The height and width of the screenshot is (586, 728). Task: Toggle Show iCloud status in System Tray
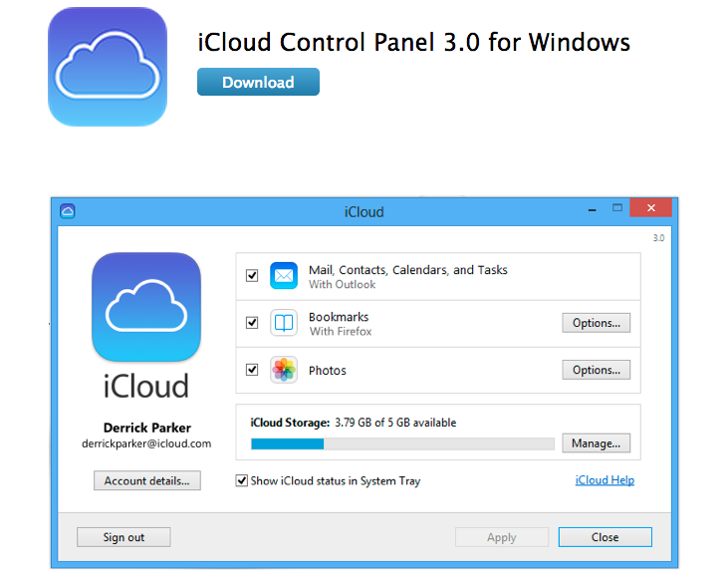(241, 480)
